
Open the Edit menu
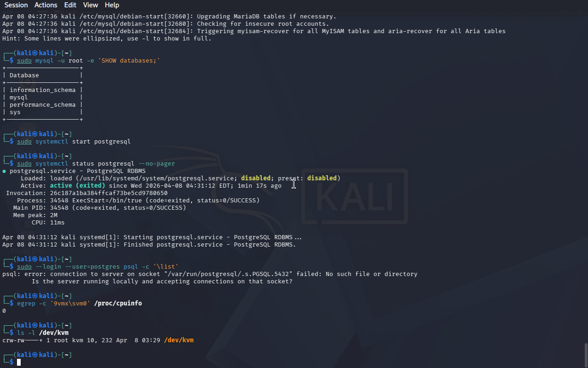[x=70, y=5]
